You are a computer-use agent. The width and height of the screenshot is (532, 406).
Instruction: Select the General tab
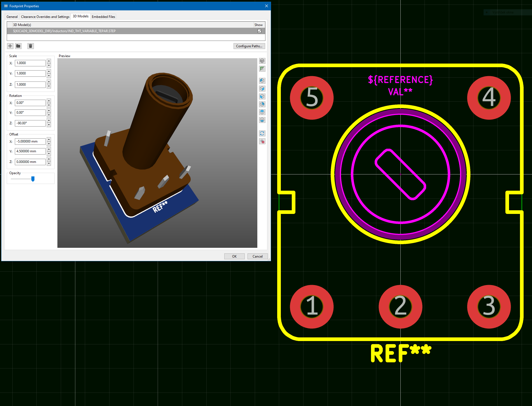tap(12, 17)
